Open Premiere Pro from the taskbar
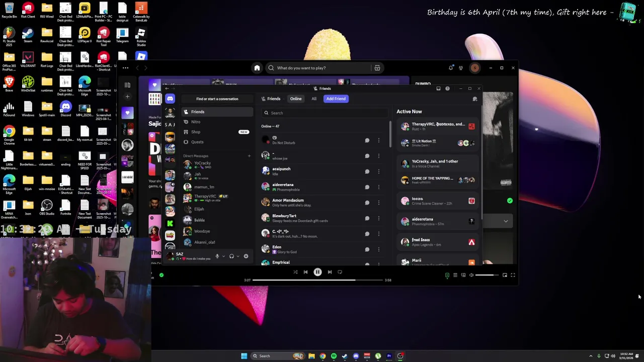This screenshot has height=362, width=644. pos(389,356)
